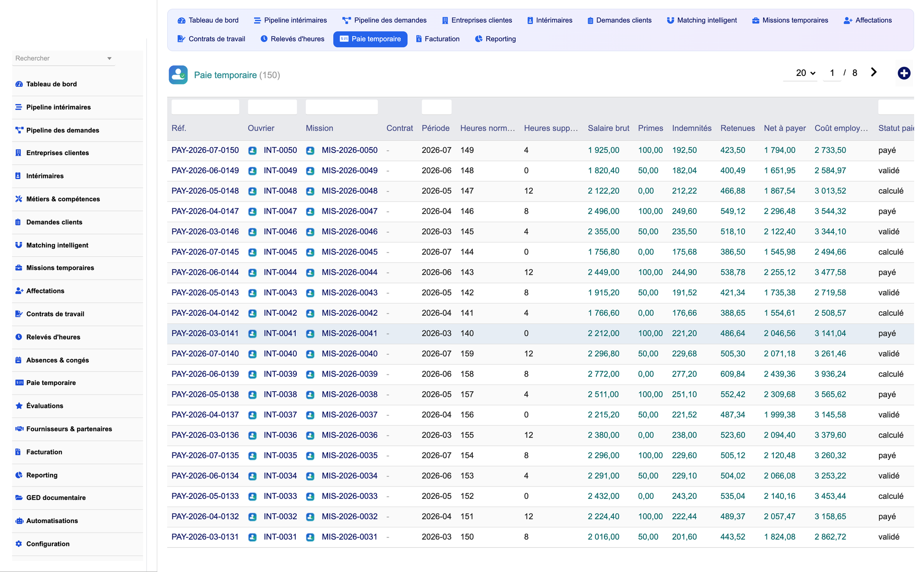Screen dimensions: 924x572
Task: Sort by the Retenues column header
Action: tap(737, 128)
